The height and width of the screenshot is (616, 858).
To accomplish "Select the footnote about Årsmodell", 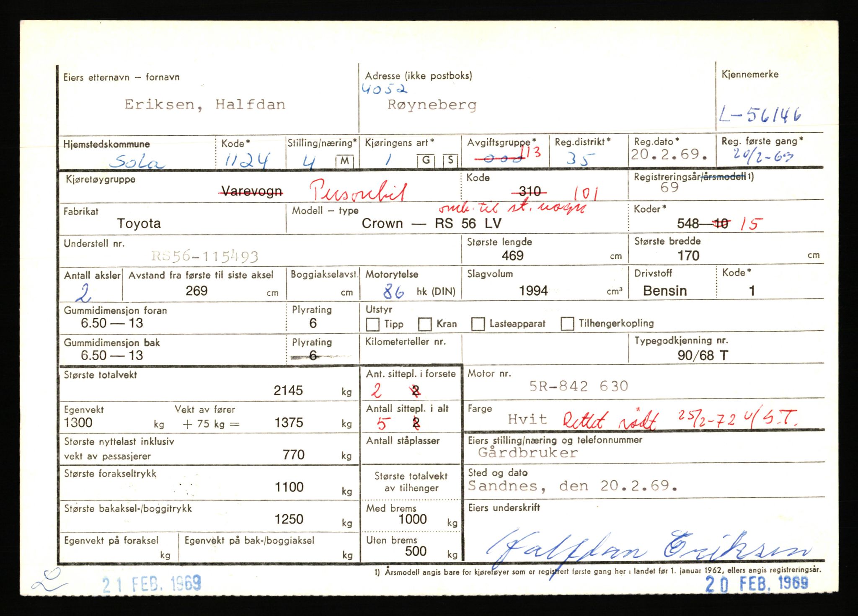I will coord(598,571).
